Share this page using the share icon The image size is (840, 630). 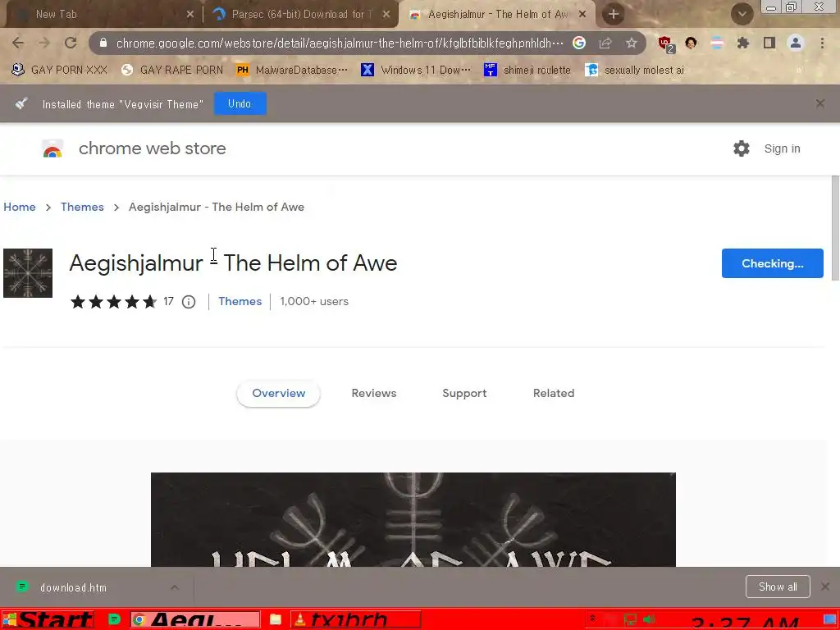click(605, 43)
